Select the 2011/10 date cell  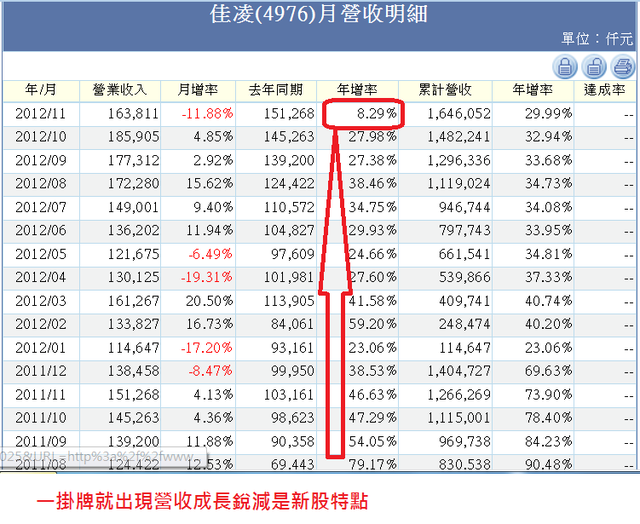[x=41, y=418]
